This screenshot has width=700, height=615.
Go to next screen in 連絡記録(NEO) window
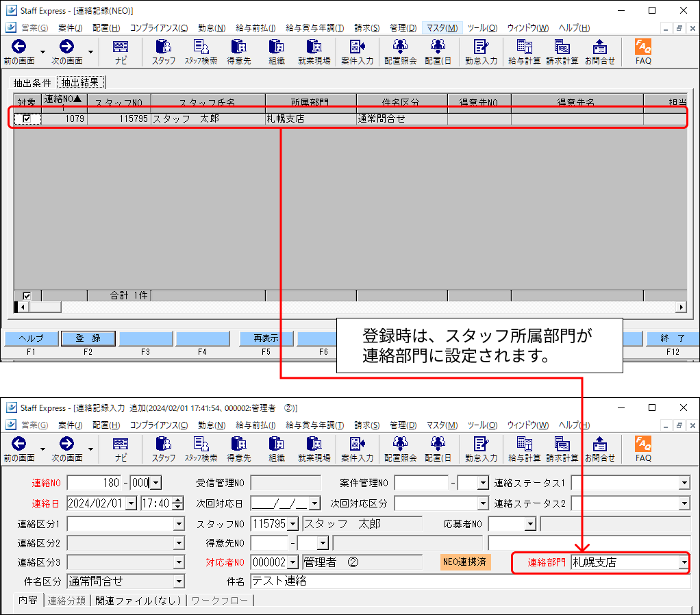[66, 52]
